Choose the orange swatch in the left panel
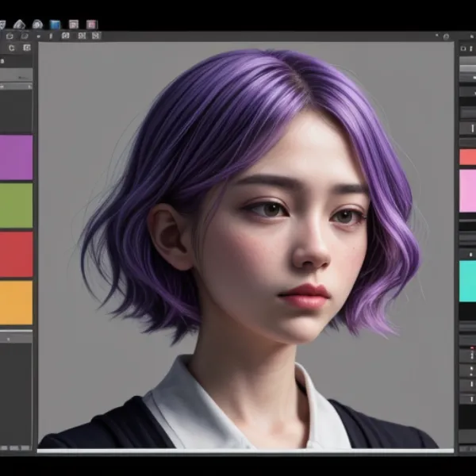 pyautogui.click(x=16, y=302)
